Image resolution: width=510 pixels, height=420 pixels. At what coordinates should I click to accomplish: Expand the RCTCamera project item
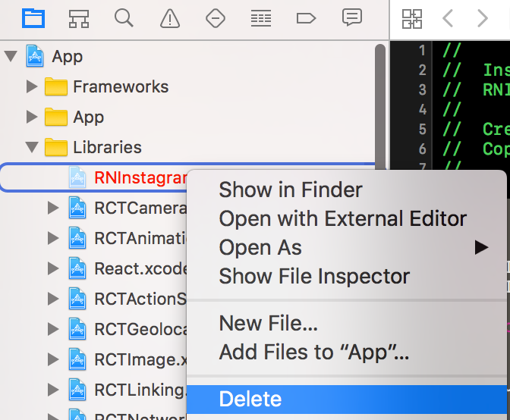[x=53, y=208]
